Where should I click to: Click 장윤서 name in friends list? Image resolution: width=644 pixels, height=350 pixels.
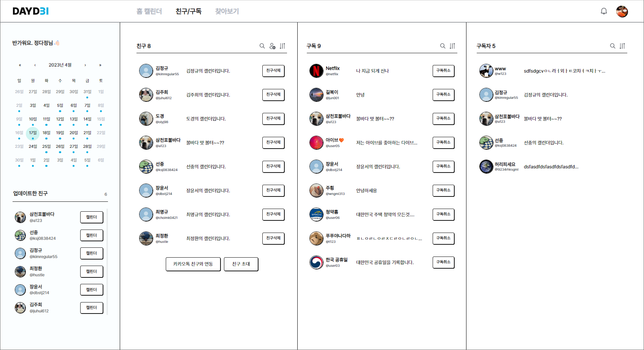[162, 188]
